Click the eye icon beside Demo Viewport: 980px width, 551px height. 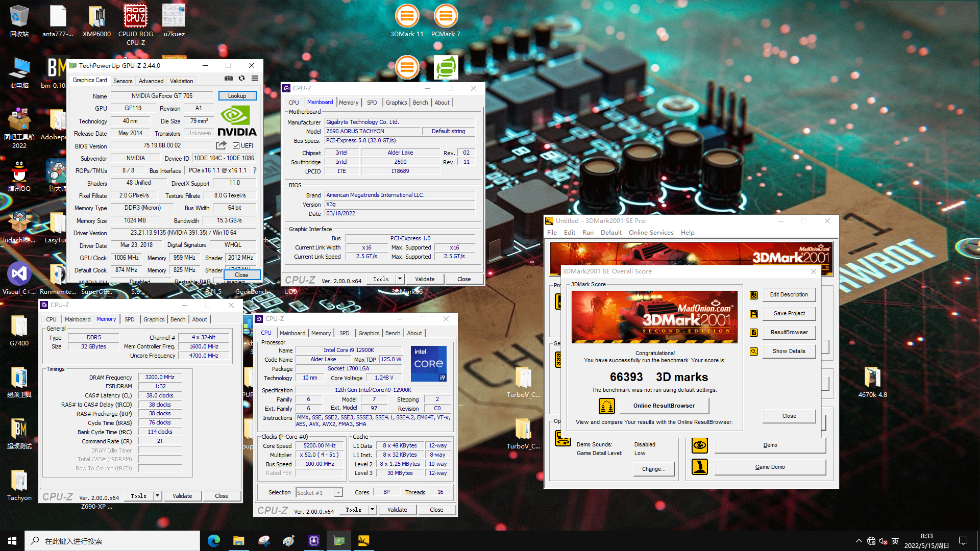coord(700,445)
